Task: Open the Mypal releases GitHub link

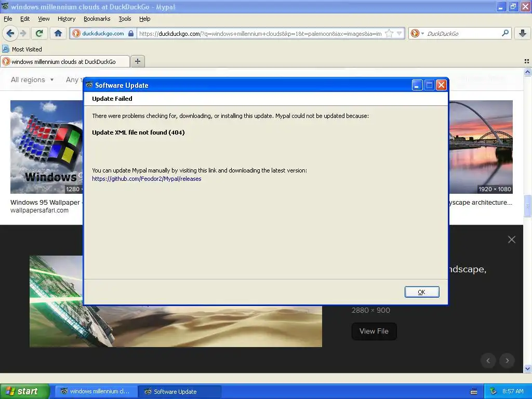Action: point(147,179)
